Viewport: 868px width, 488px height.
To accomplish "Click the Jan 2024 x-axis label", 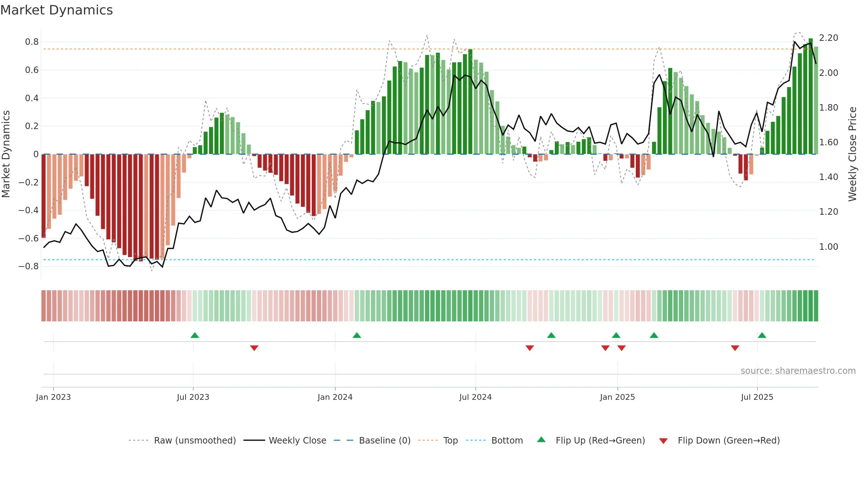I will point(335,397).
